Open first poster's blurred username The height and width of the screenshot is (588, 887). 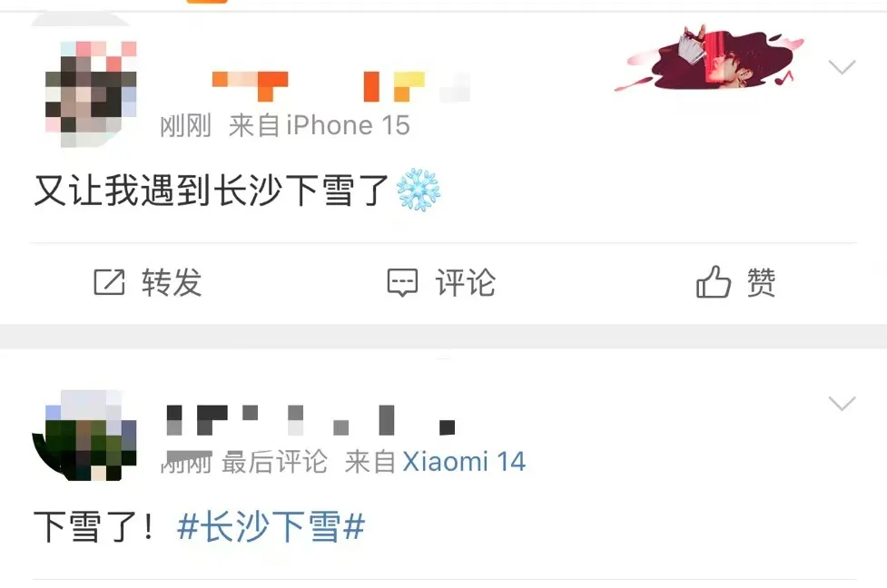(341, 86)
